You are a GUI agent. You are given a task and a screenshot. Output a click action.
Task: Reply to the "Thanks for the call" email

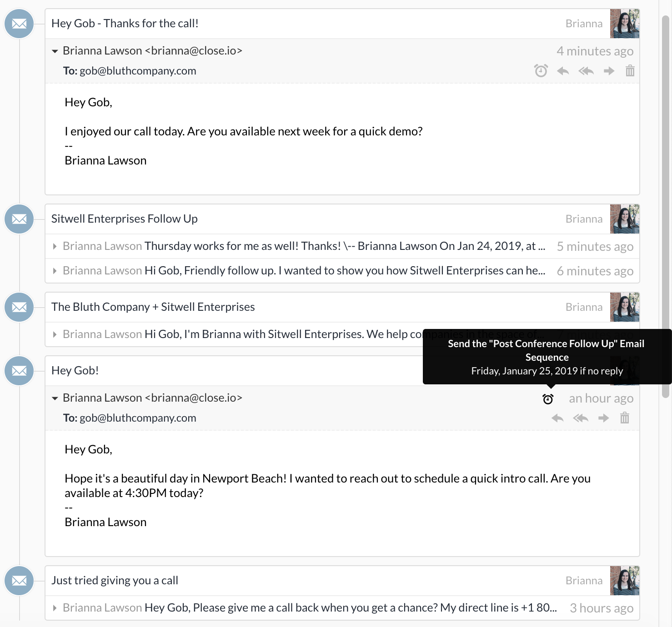563,71
